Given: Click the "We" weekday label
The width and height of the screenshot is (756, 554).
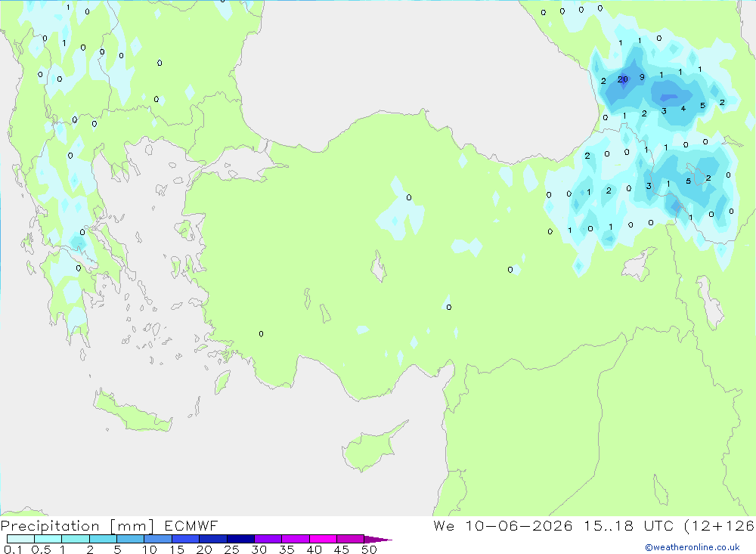Looking at the screenshot, I should (444, 525).
